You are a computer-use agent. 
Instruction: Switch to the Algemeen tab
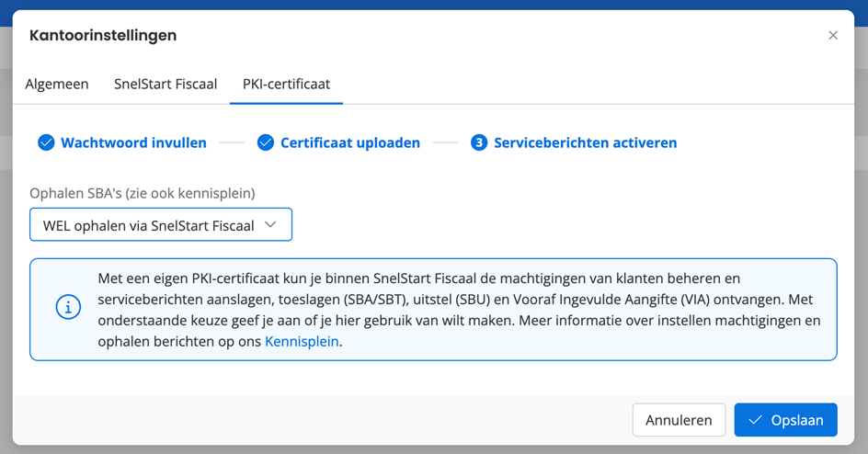(57, 84)
